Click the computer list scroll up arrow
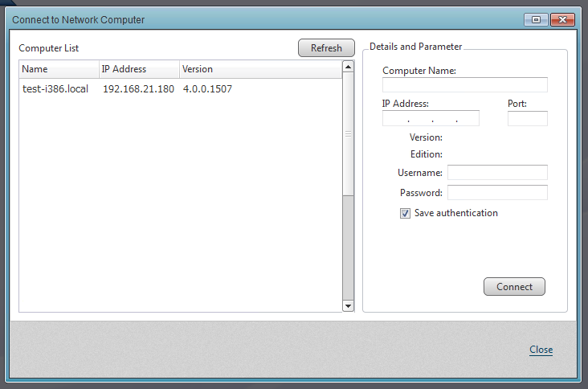This screenshot has height=389, width=588. (x=348, y=67)
